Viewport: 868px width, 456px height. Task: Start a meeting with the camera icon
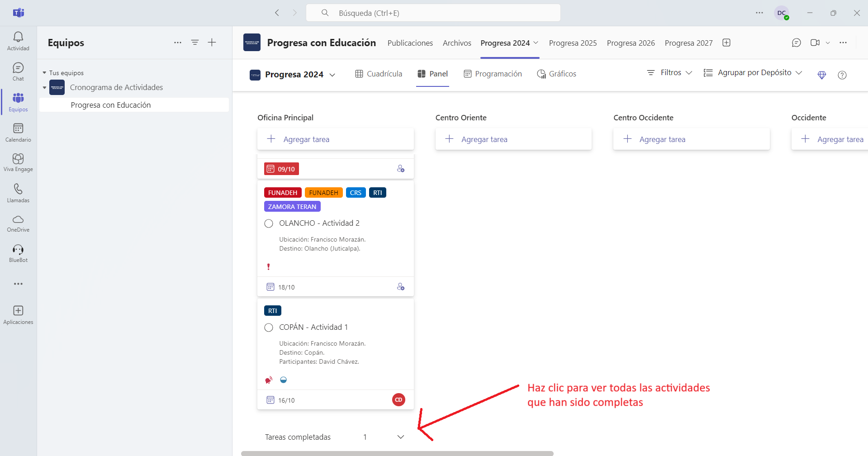(x=815, y=43)
